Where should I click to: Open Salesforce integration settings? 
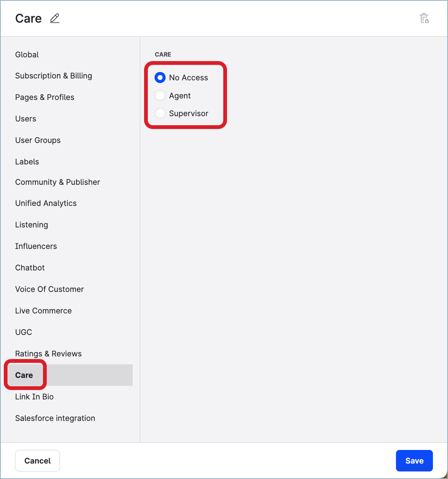pos(55,418)
